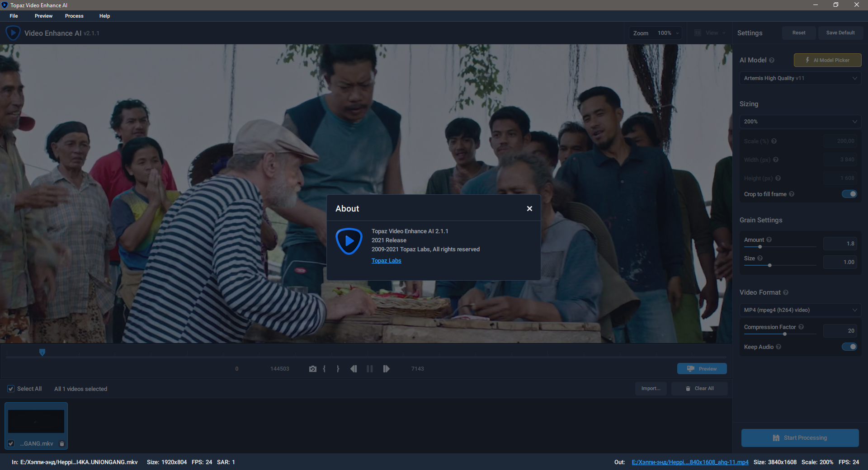868x470 pixels.
Task: Open the Process menu
Action: pos(74,16)
